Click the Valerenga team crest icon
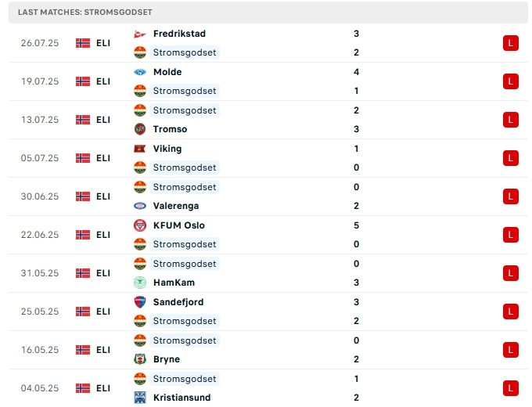532x407 pixels. [140, 206]
